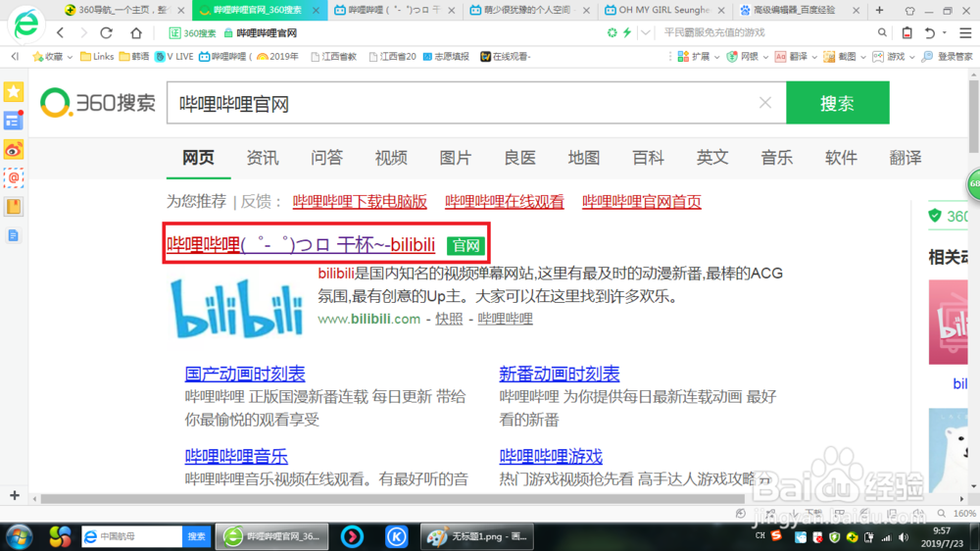Select the 音乐 search category
Image resolution: width=980 pixels, height=551 pixels.
[777, 158]
